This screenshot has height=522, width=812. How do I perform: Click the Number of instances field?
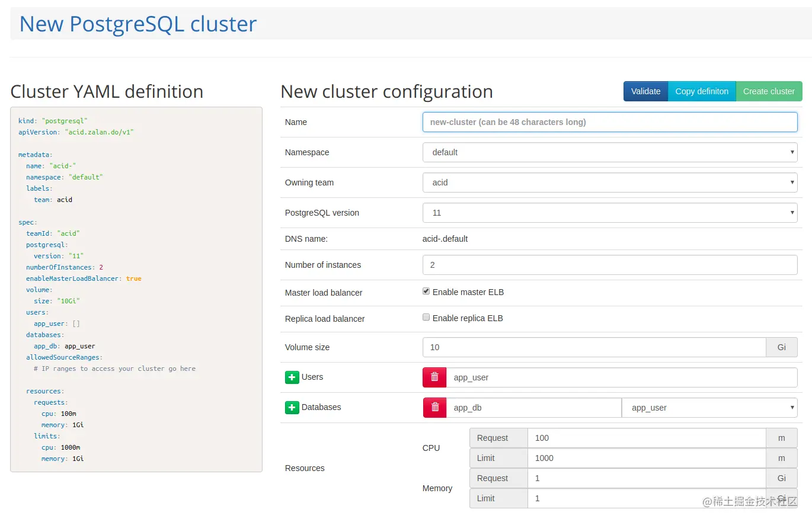(609, 265)
